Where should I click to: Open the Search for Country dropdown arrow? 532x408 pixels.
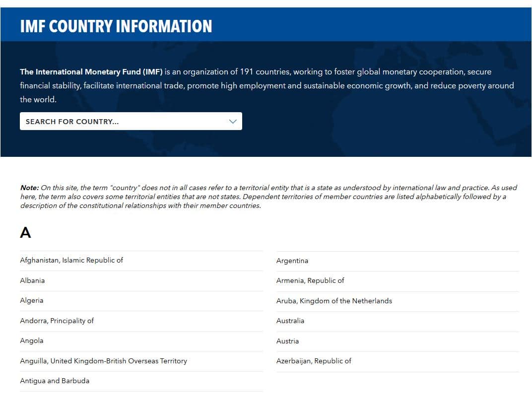point(233,122)
